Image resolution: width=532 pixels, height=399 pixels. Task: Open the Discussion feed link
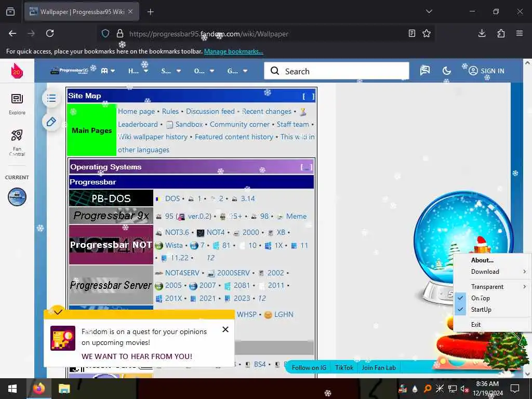210,111
